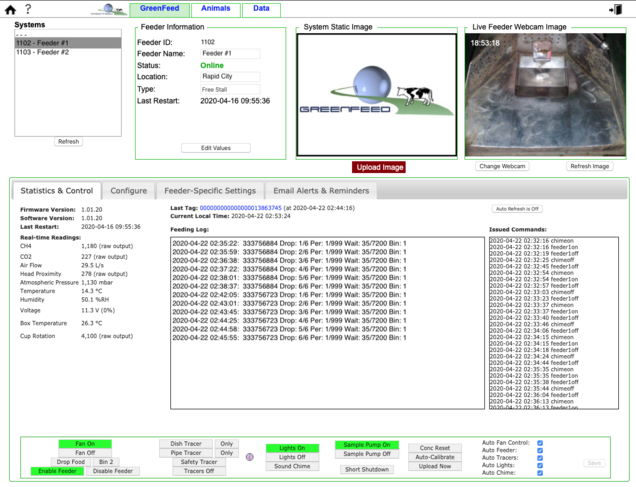Click the Auto Refresh is Off button
Screen dimensions: 636x487
517,209
